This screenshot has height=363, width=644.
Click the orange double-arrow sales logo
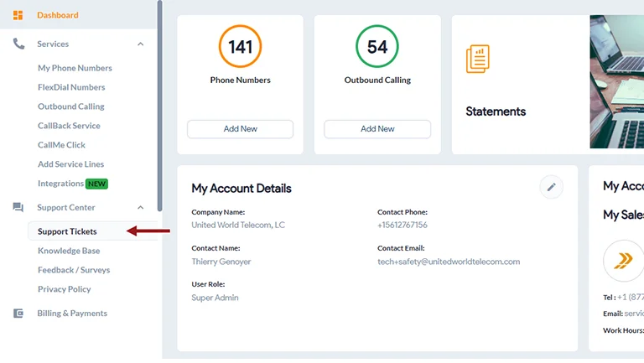pos(623,260)
